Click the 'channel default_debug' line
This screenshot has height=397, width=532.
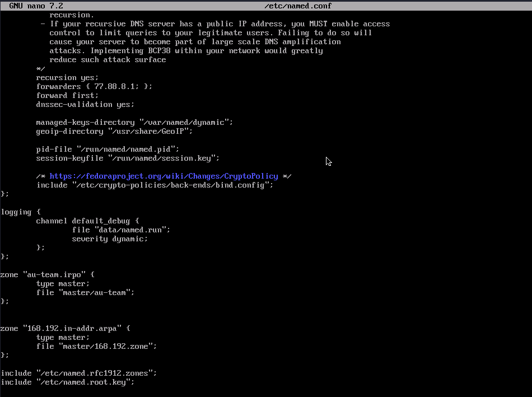(87, 221)
